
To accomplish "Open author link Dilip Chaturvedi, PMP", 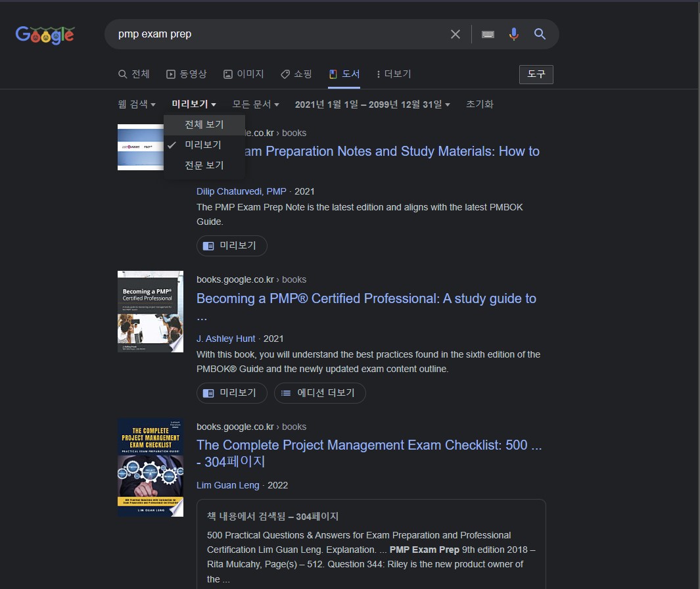I will [x=241, y=191].
